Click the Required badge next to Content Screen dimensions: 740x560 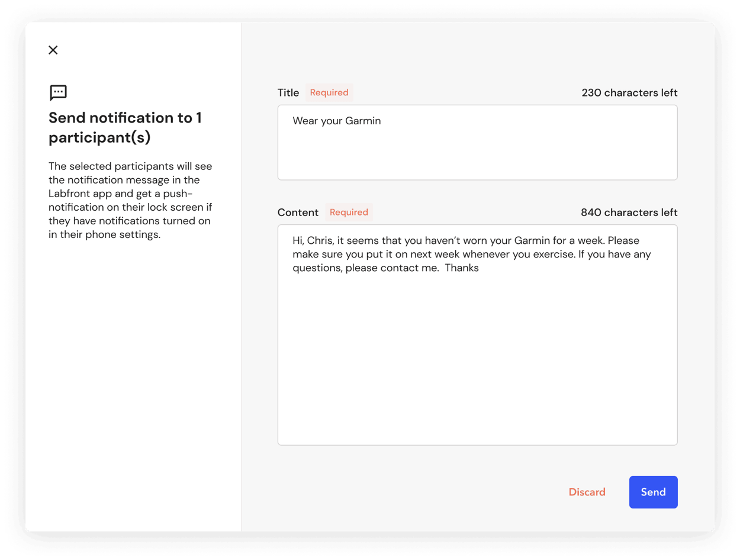[x=349, y=212]
